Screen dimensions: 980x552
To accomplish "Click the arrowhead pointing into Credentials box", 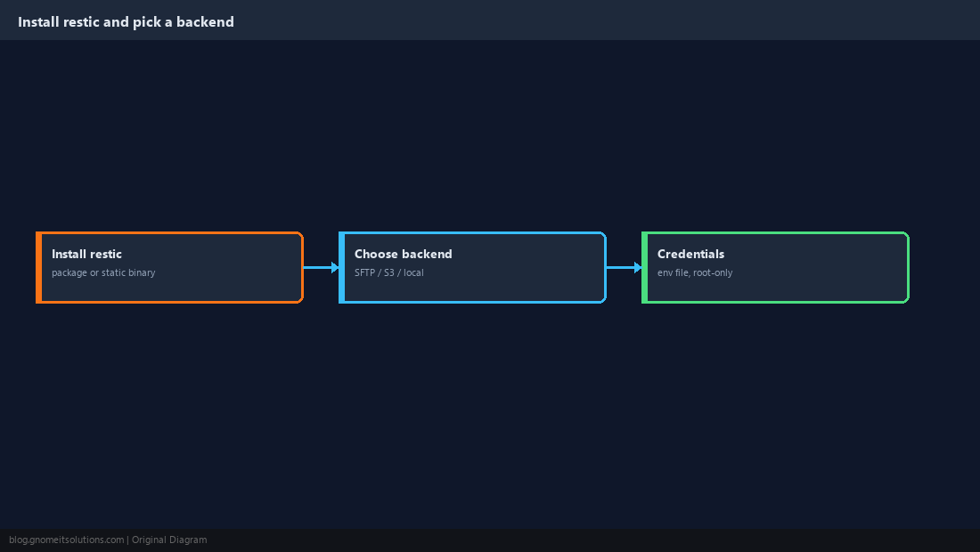I will pyautogui.click(x=638, y=268).
